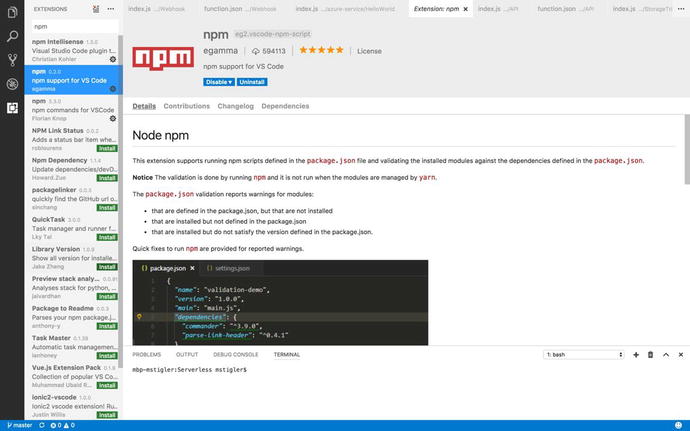This screenshot has height=431, width=690.
Task: Install Library Version extension
Action: 107,267
